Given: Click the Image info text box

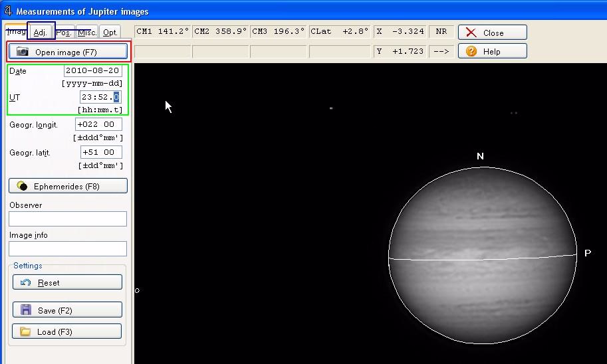Looking at the screenshot, I should 67,248.
